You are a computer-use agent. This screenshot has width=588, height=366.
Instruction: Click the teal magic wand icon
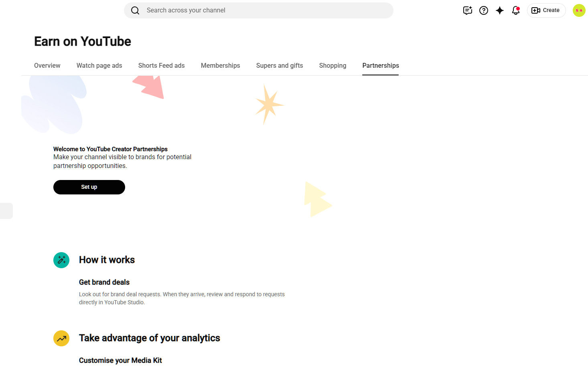tap(61, 260)
